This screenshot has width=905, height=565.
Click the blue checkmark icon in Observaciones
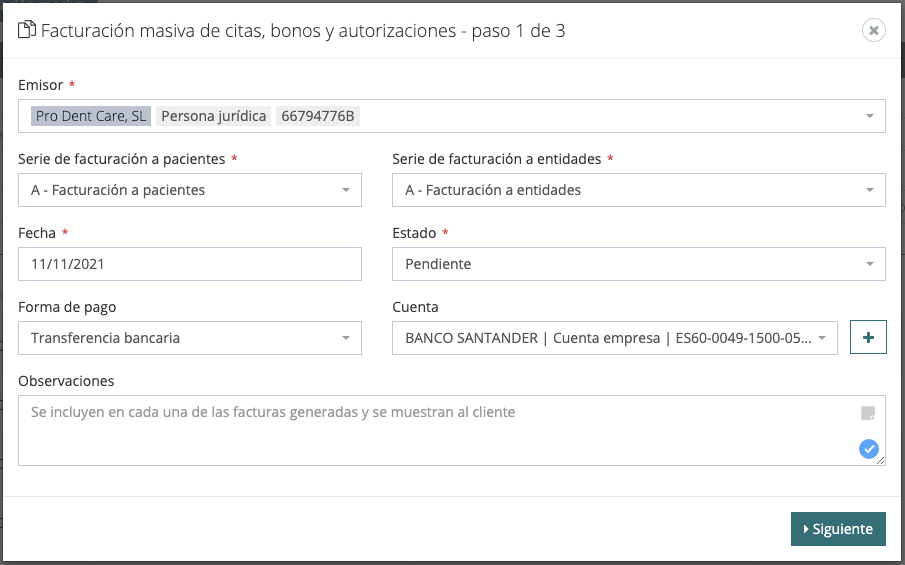(868, 449)
